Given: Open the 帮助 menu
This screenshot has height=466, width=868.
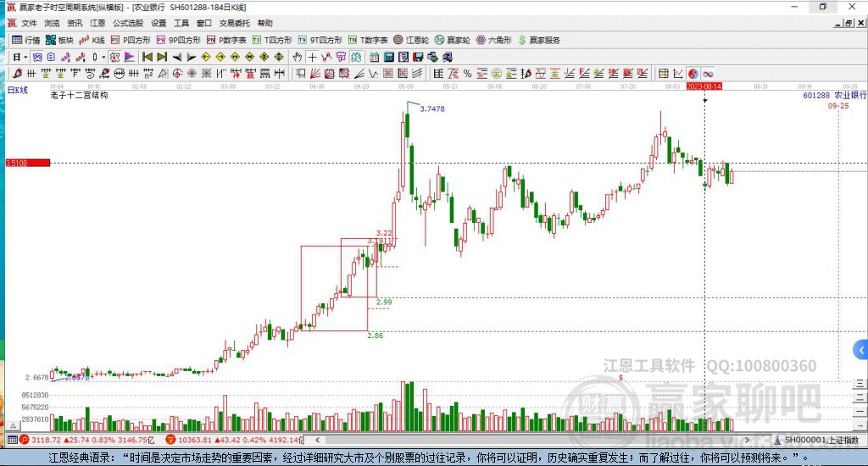Looking at the screenshot, I should tap(265, 23).
